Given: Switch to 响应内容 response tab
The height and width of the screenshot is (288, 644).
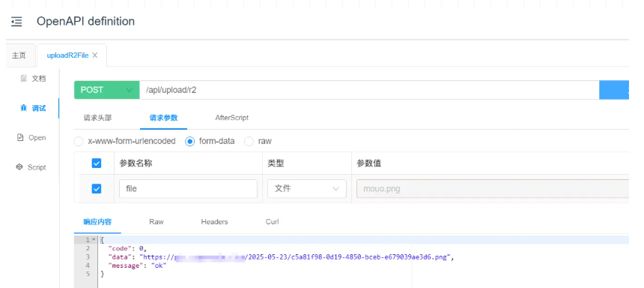Looking at the screenshot, I should 97,222.
